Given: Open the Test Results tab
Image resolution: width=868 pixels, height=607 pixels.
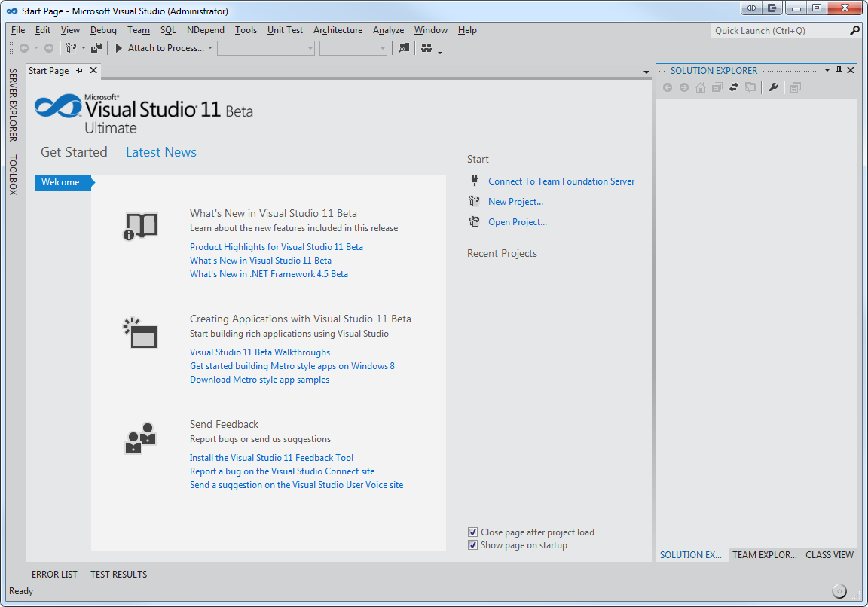Looking at the screenshot, I should 119,575.
